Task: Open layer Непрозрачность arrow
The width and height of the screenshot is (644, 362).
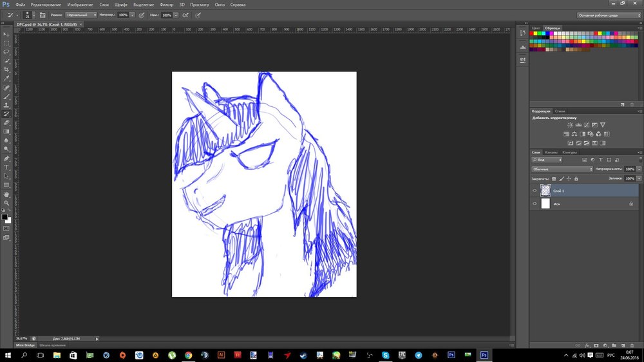Action: (x=639, y=169)
